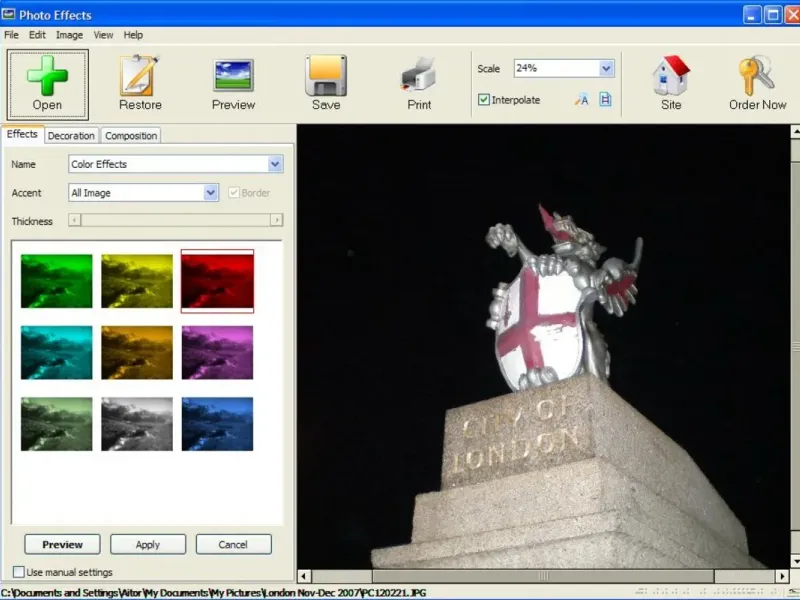Expand the Scale percentage dropdown

(x=606, y=69)
